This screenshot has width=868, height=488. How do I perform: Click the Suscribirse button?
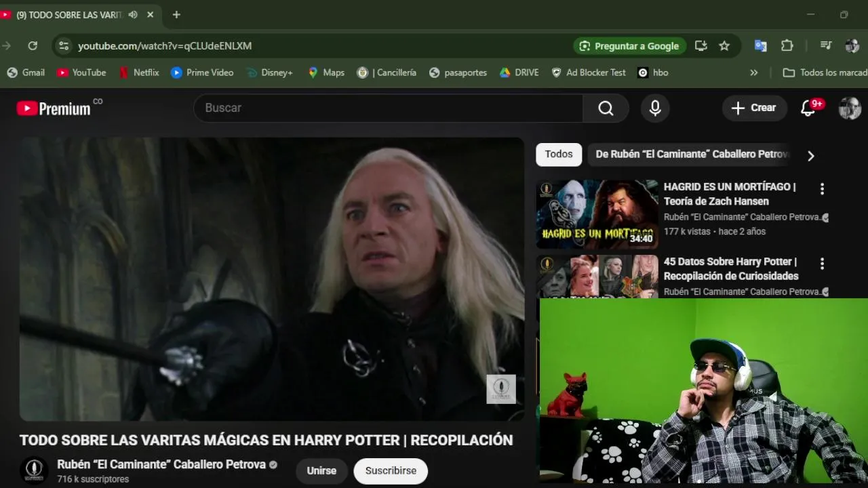[391, 471]
